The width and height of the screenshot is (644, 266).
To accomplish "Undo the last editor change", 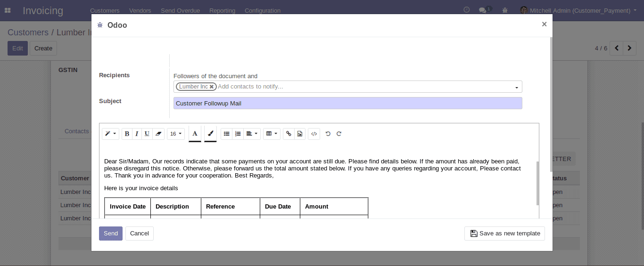I will 328,134.
